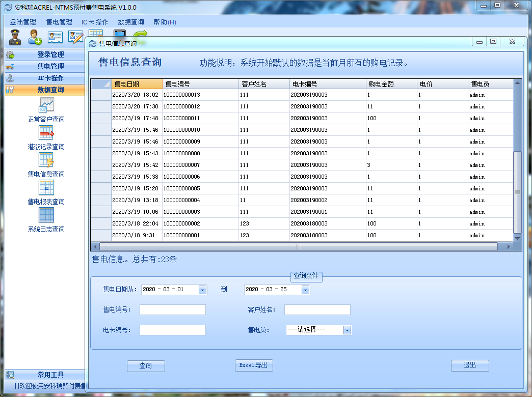Sort by the 电价 column header
This screenshot has height=397, width=532.
point(442,84)
